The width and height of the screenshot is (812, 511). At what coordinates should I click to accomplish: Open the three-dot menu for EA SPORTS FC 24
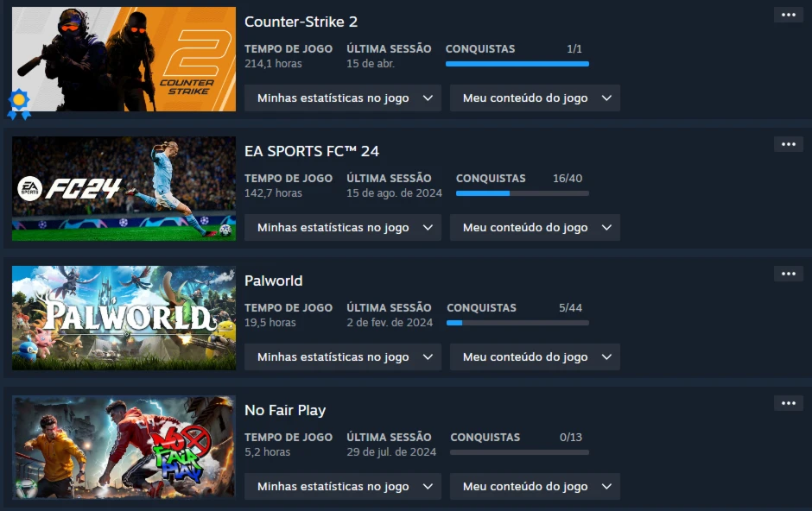pyautogui.click(x=788, y=144)
